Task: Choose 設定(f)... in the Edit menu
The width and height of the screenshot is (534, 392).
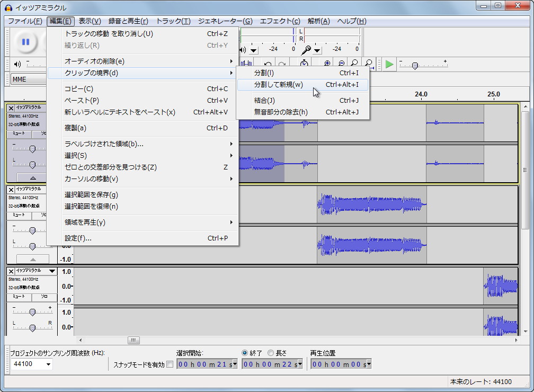Action: 143,238
